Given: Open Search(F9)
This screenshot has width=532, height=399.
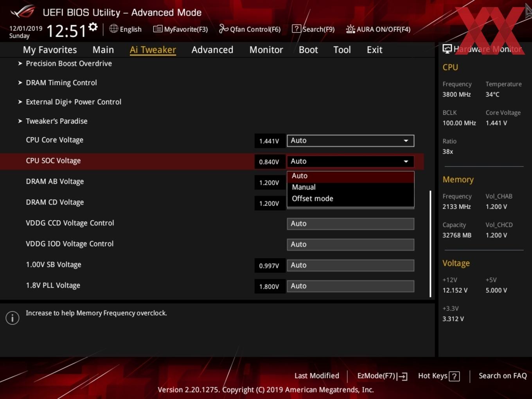Looking at the screenshot, I should tap(313, 29).
